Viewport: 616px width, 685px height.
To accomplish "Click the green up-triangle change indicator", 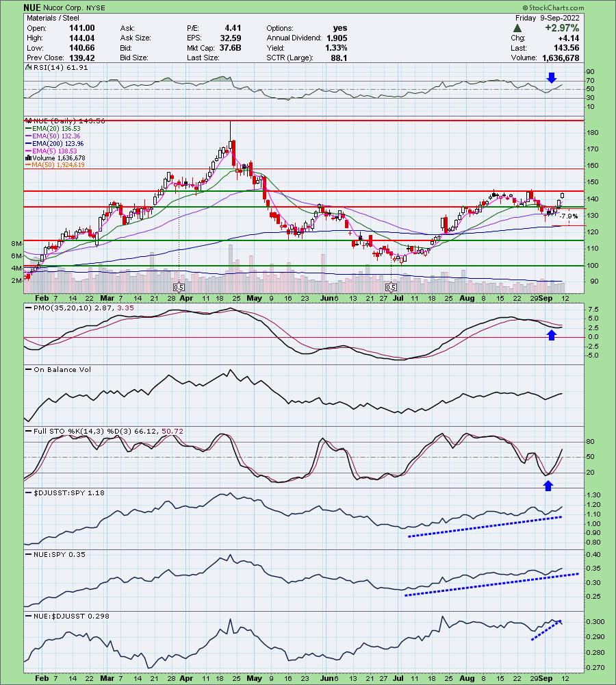I will click(517, 28).
